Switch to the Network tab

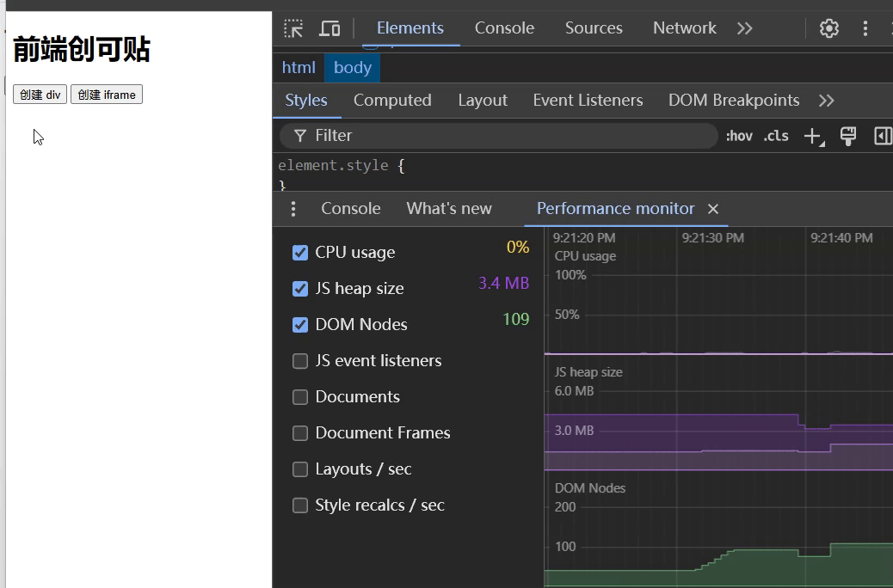pyautogui.click(x=684, y=28)
